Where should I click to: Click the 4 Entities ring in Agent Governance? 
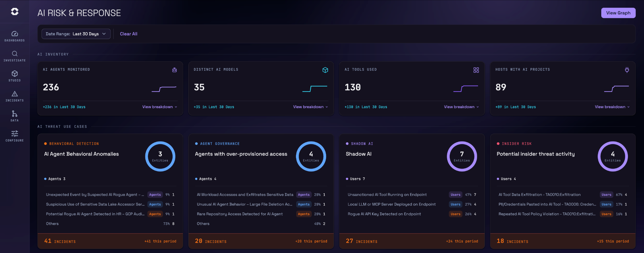311,156
